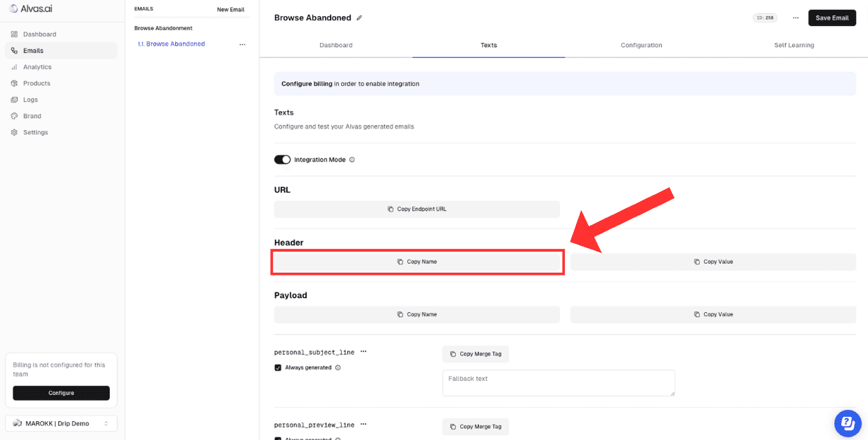Go to Analytics in the sidebar

(61, 67)
